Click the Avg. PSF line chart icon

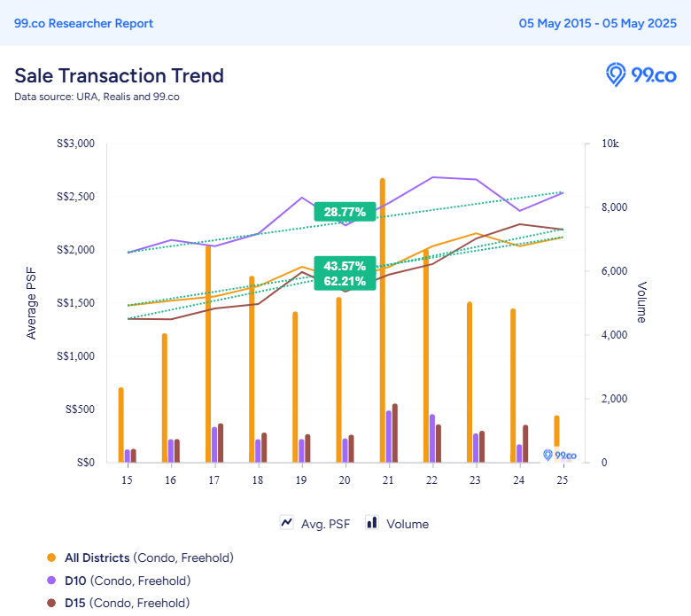click(x=286, y=523)
